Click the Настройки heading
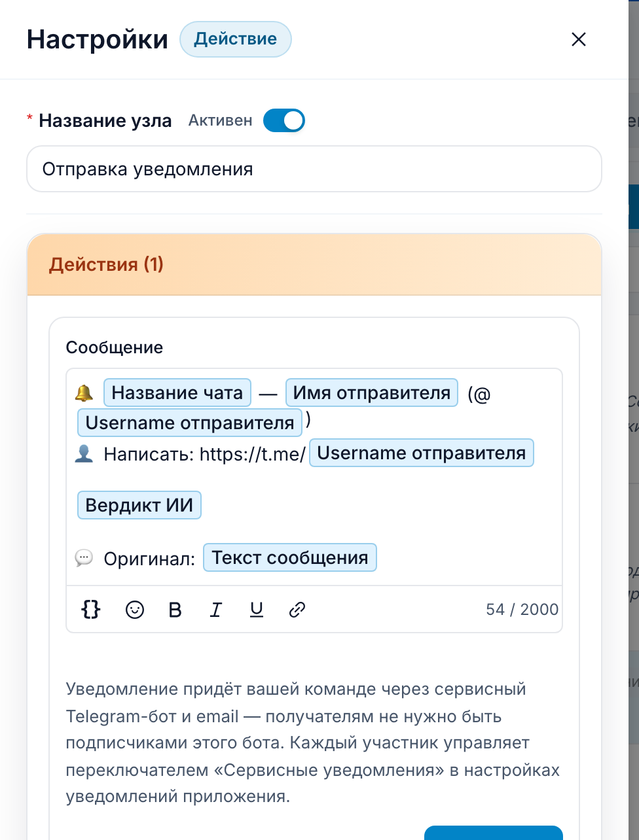 click(x=98, y=39)
